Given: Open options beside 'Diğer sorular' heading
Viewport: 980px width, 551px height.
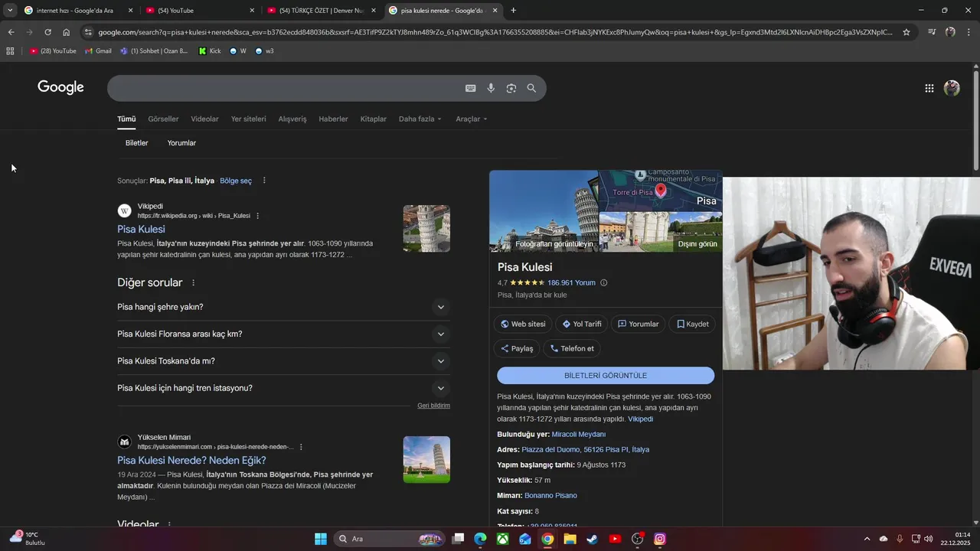Looking at the screenshot, I should coord(193,283).
